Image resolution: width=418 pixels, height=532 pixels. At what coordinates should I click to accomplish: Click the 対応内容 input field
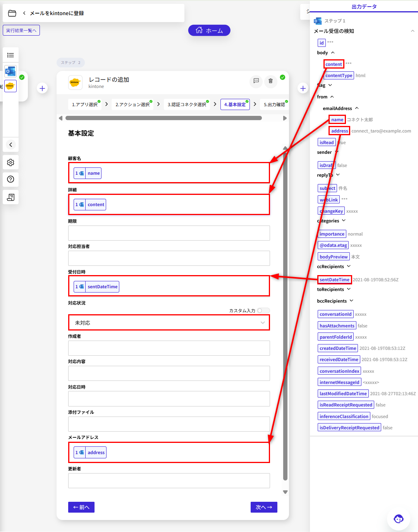tap(169, 373)
